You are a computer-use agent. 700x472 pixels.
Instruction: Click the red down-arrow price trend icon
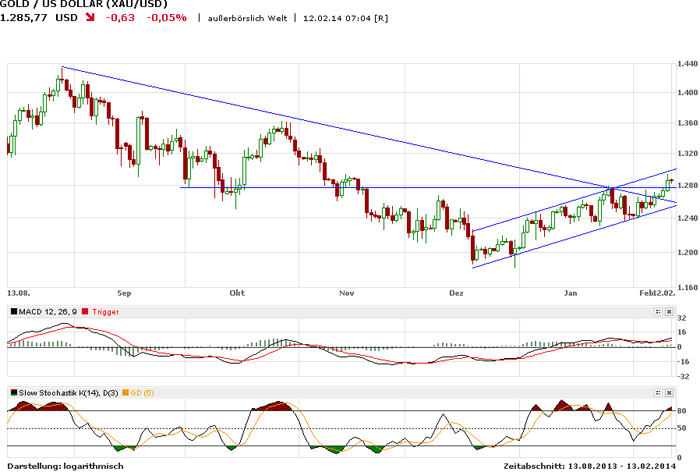tap(91, 18)
